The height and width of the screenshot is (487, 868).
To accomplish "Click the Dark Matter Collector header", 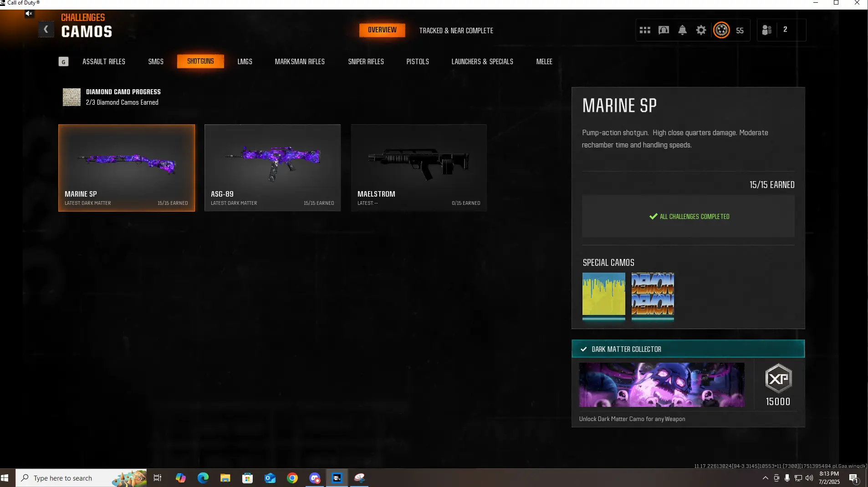I will 688,349.
